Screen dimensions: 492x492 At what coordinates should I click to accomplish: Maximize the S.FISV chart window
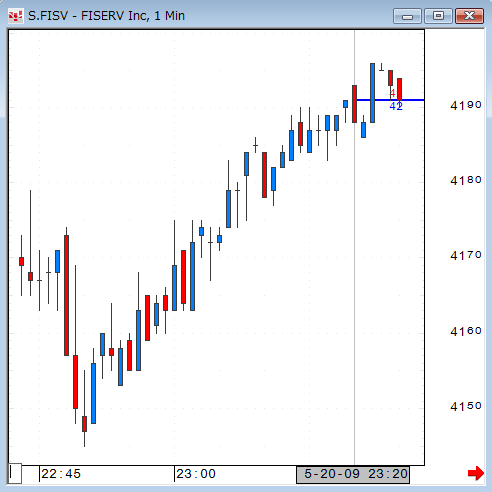tap(438, 16)
